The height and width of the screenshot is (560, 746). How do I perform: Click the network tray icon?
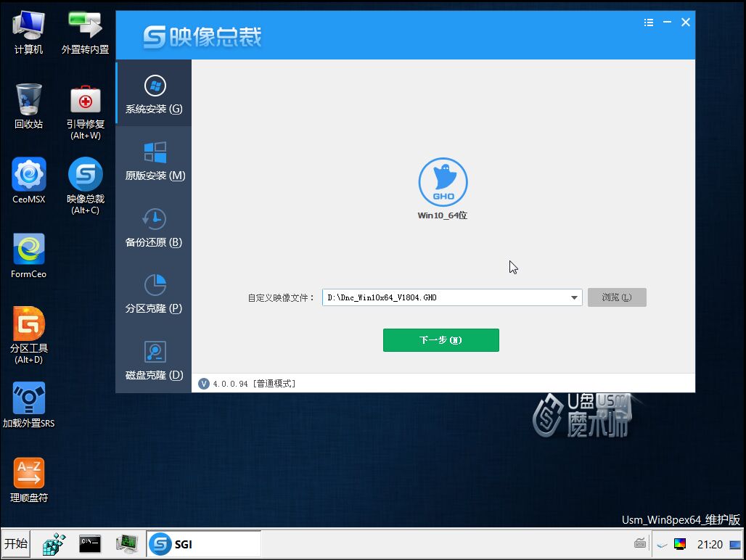[x=662, y=545]
